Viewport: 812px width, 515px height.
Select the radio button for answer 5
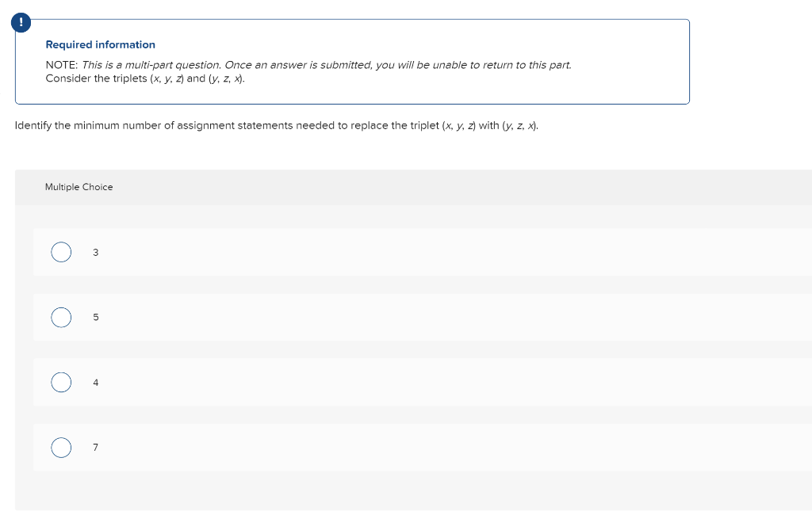pyautogui.click(x=61, y=317)
